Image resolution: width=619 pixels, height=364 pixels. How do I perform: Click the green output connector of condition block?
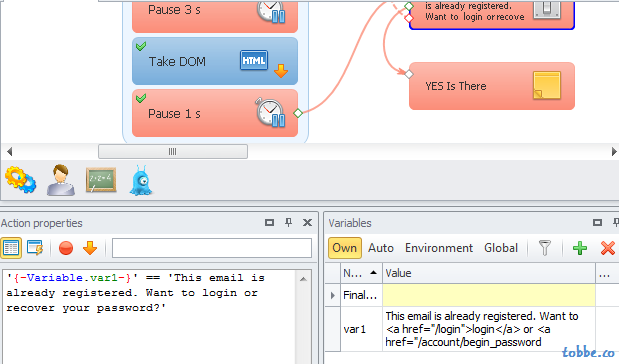409,6
